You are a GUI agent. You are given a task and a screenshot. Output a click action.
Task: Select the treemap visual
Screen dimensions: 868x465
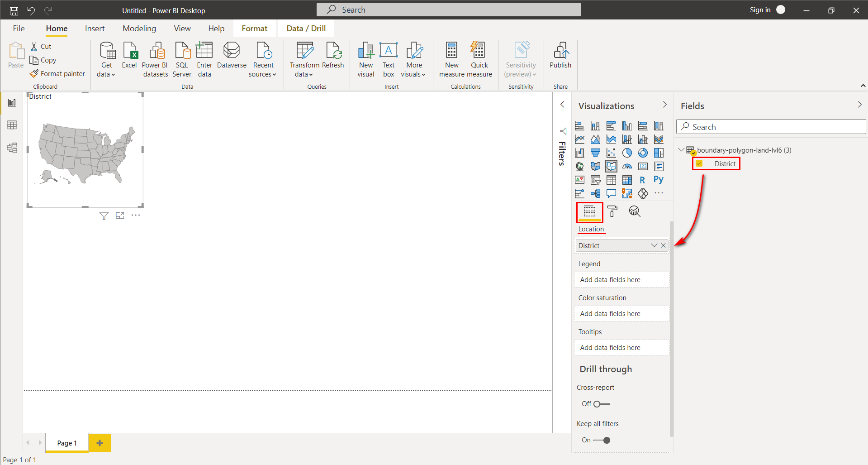tap(659, 153)
